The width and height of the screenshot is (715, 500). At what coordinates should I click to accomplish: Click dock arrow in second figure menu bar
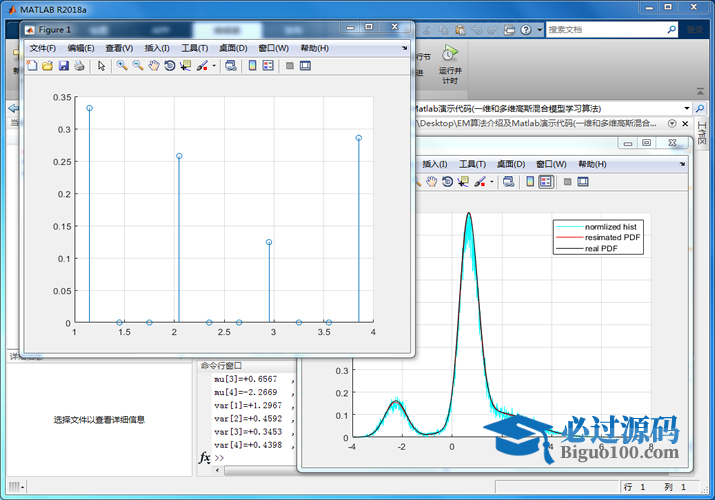(x=682, y=164)
